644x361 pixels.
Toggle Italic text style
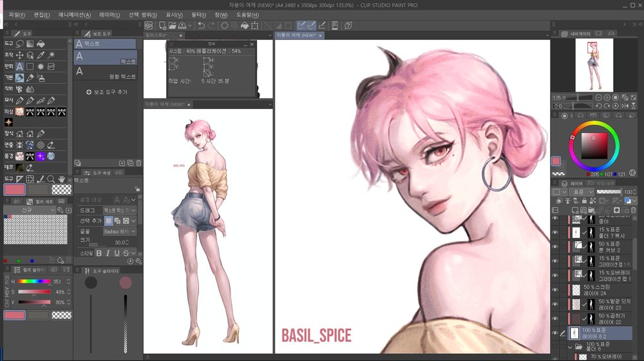click(108, 253)
